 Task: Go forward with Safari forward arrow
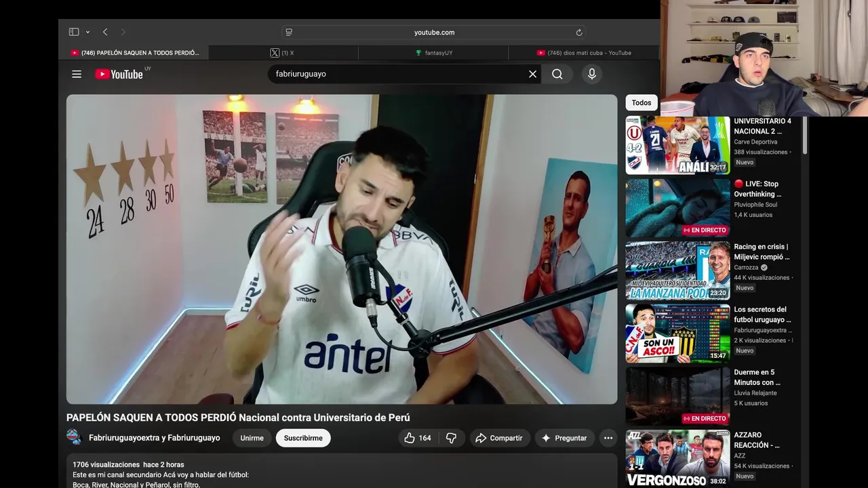click(123, 32)
